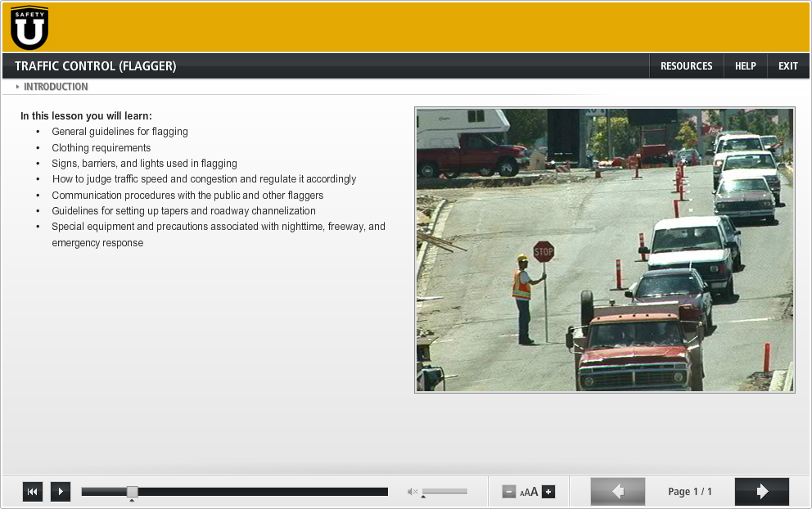This screenshot has width=812, height=509.
Task: Click the marker triangle under the progress bar
Action: tap(132, 501)
